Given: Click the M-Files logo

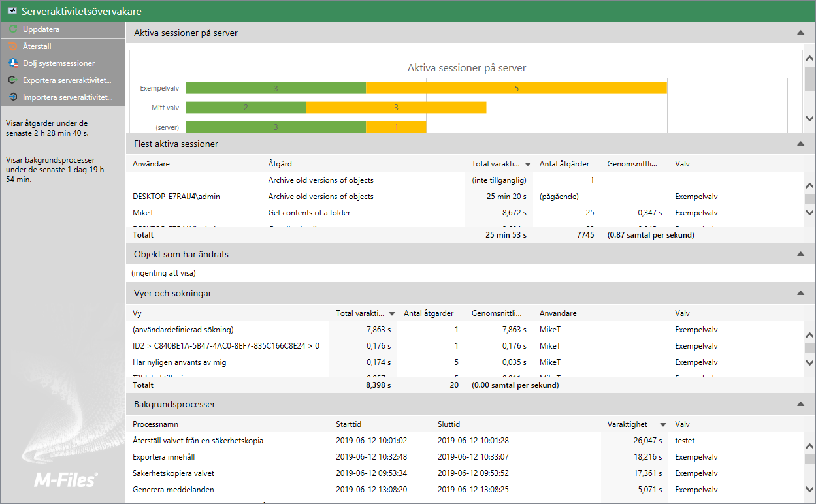Looking at the screenshot, I should click(x=65, y=480).
